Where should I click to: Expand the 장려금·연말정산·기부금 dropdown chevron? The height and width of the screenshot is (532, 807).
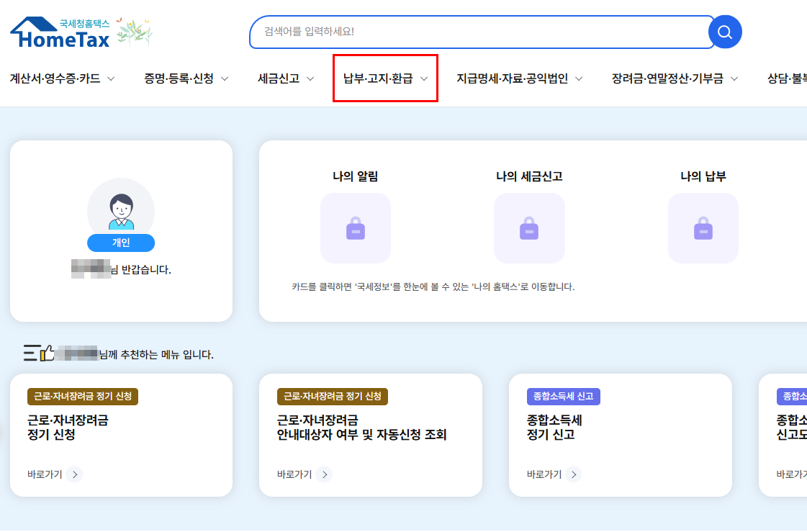click(x=734, y=79)
